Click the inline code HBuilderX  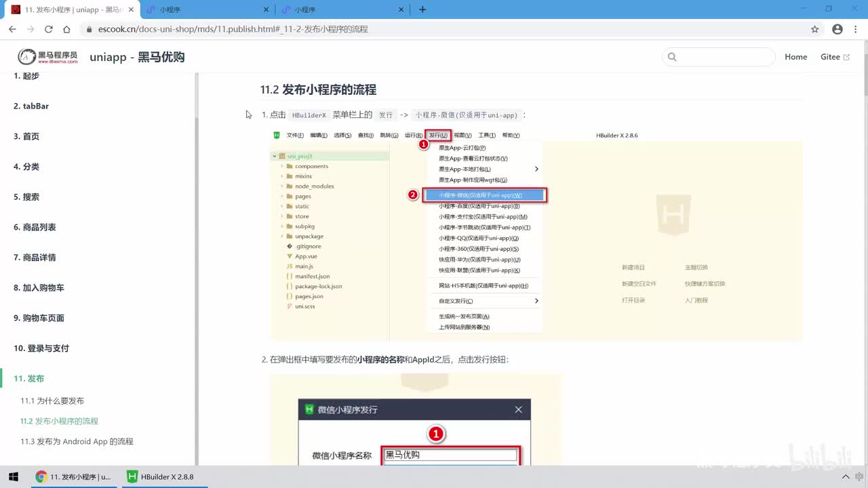coord(309,115)
